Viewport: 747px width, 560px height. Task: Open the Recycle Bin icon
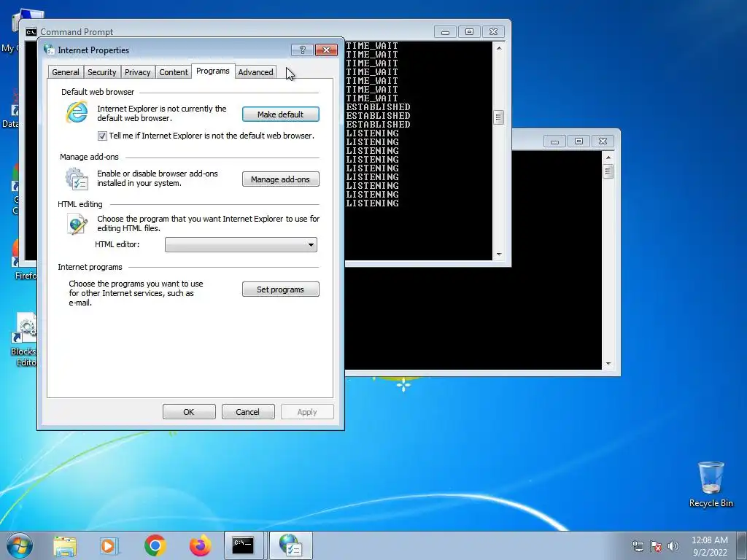tap(711, 485)
